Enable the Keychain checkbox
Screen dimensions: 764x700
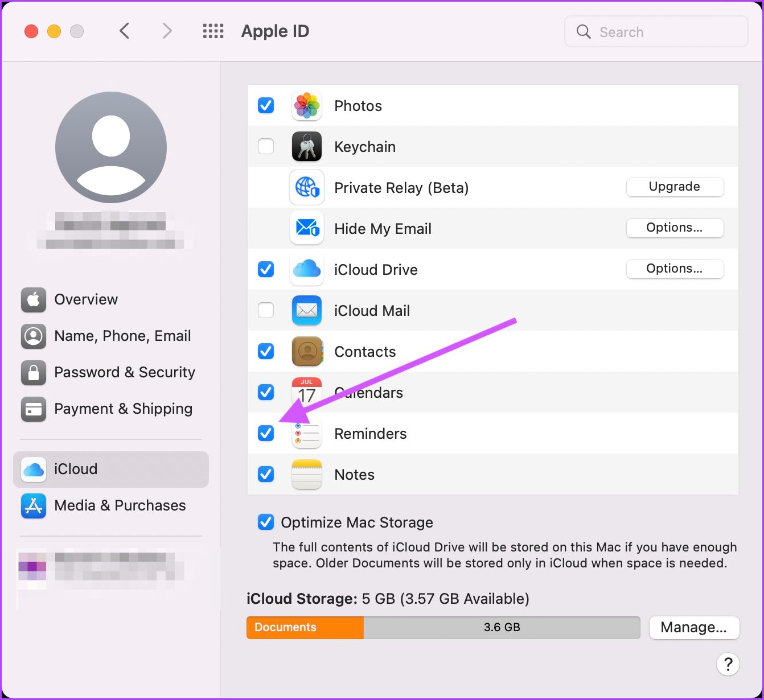pyautogui.click(x=266, y=146)
